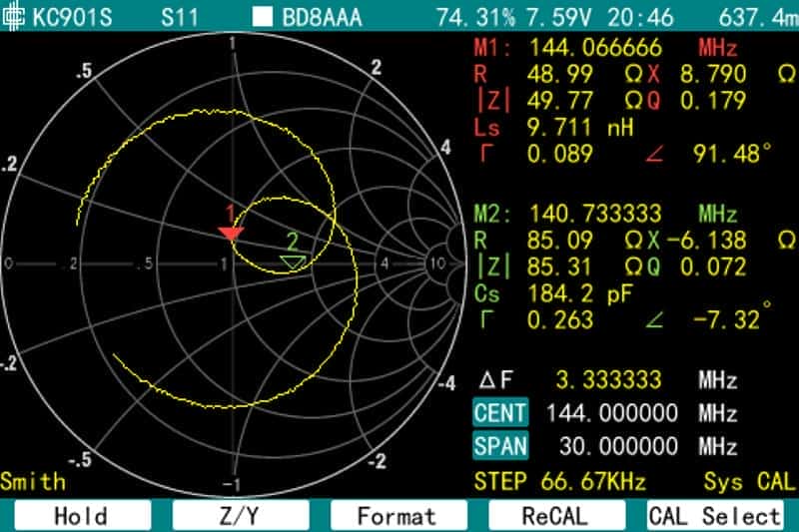Click the Sys CAL status label

coord(747,481)
